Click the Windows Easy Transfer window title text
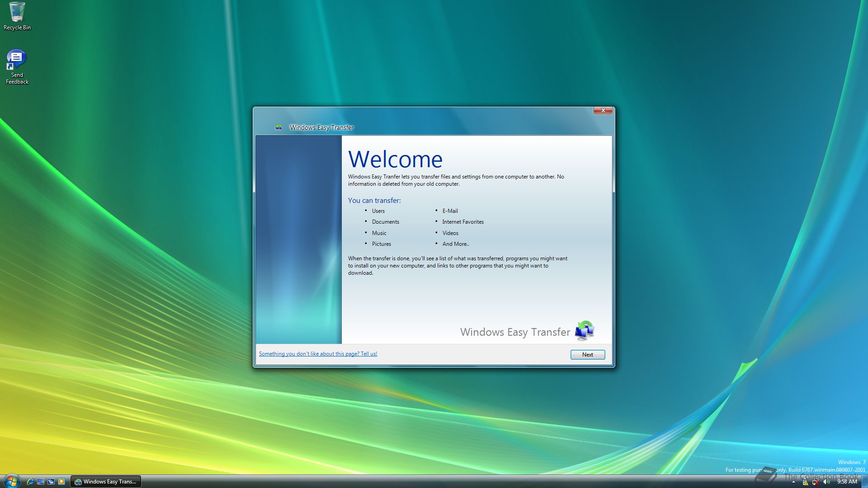Screen dimensions: 868x488 [x=322, y=127]
